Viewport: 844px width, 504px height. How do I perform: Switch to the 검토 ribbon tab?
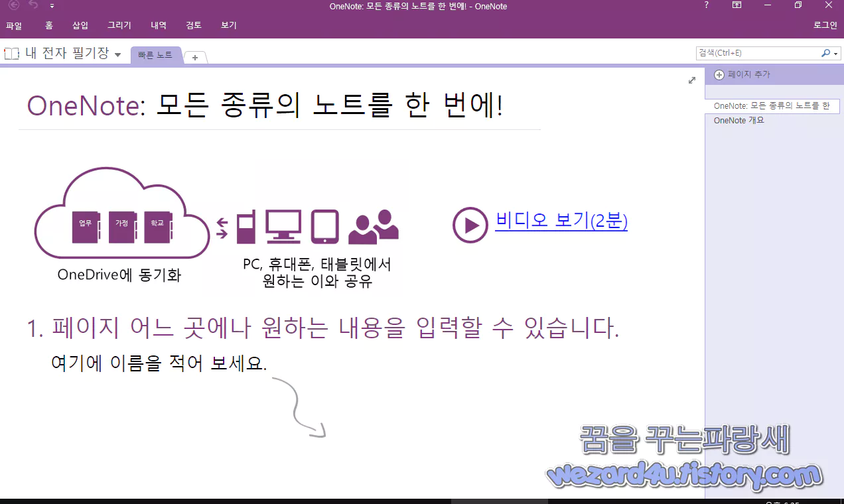[x=194, y=26]
